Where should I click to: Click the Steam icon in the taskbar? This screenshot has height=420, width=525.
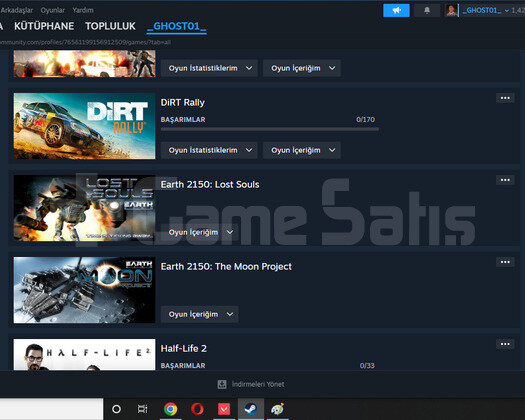click(x=251, y=409)
